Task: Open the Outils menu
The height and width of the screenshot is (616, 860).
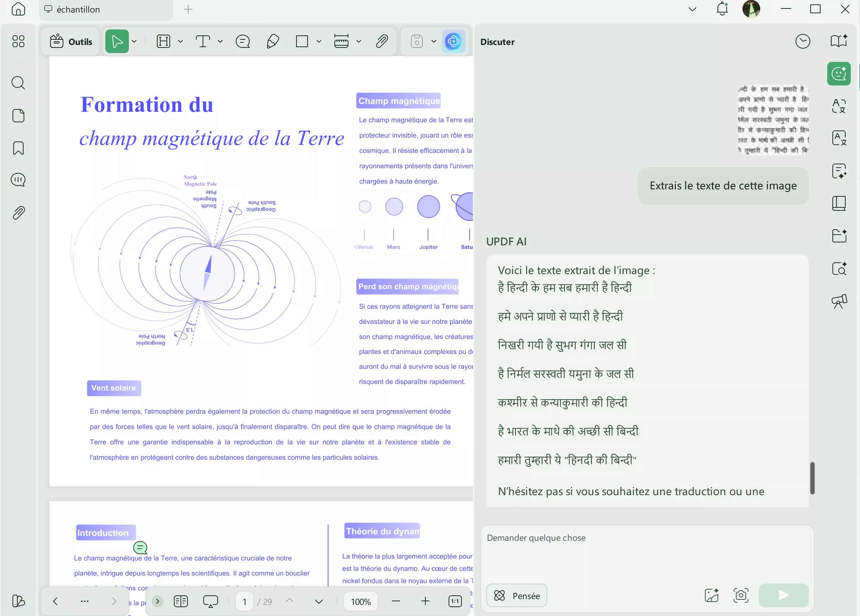Action: coord(70,41)
